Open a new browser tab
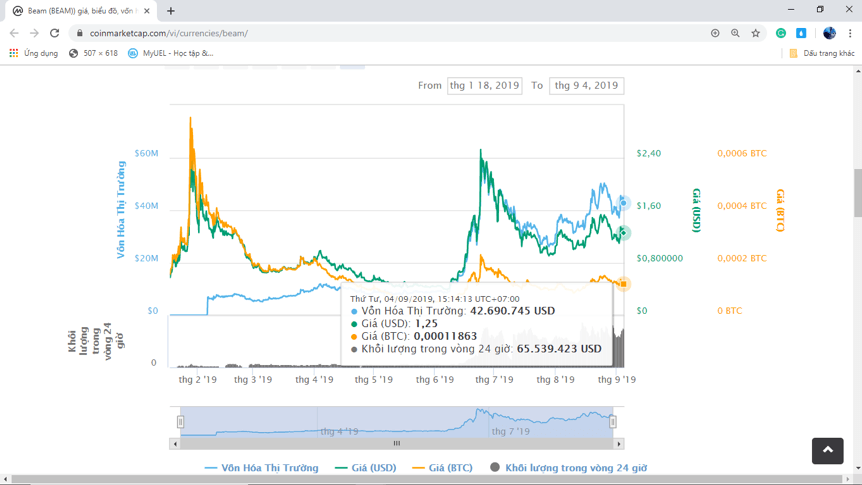 click(x=170, y=11)
